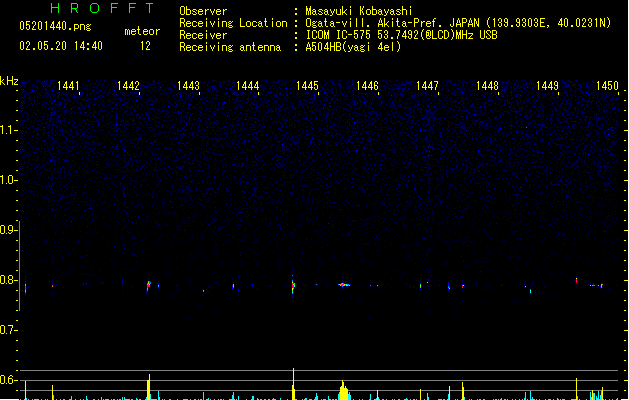Click the meteor echo after 1442
629x400 pixels.
[148, 286]
